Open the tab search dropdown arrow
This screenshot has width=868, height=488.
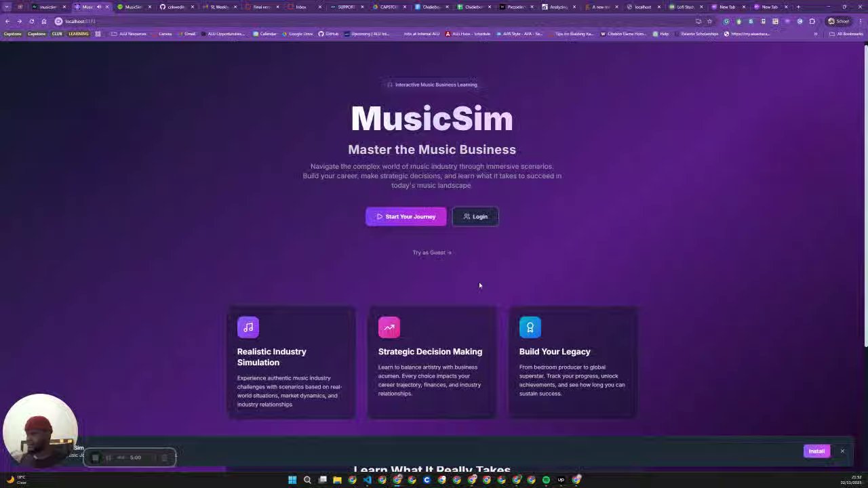(7, 7)
